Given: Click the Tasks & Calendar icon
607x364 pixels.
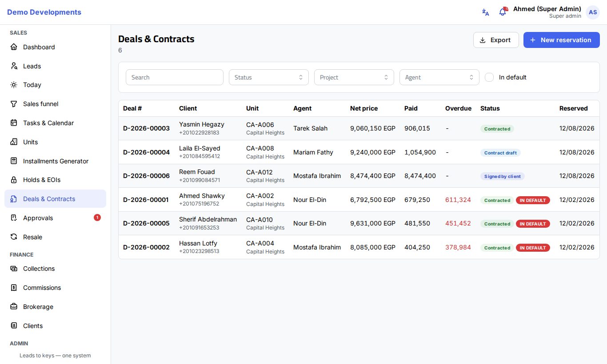Looking at the screenshot, I should (14, 123).
